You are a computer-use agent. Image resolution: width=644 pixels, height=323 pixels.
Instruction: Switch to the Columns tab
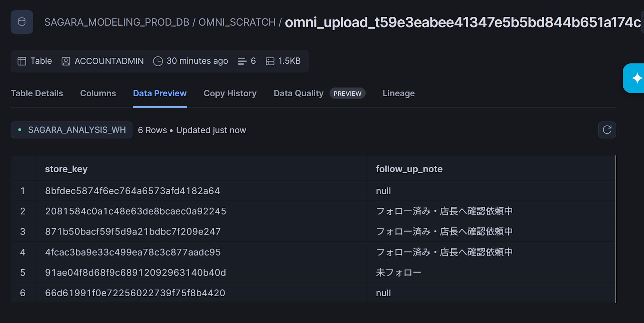coord(98,93)
